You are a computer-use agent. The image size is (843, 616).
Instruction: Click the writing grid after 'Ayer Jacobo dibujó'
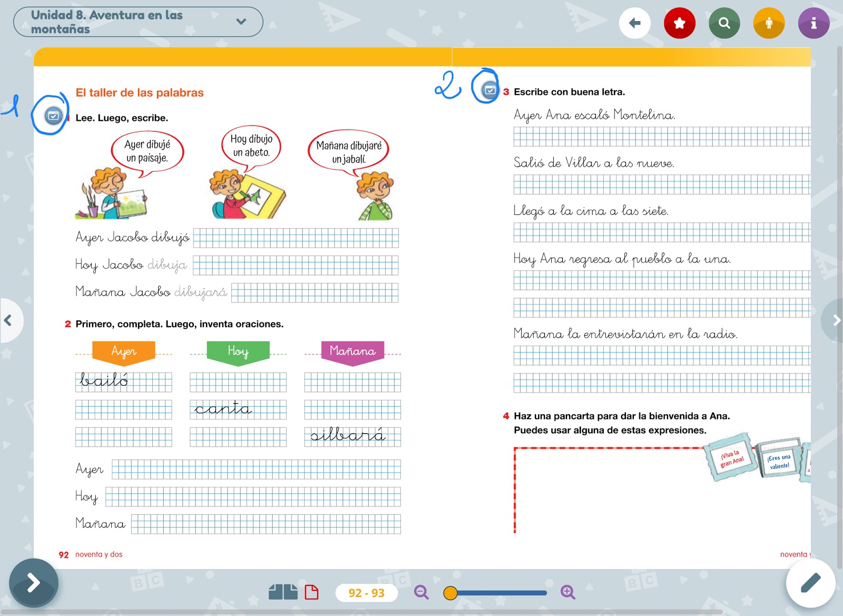click(x=296, y=238)
